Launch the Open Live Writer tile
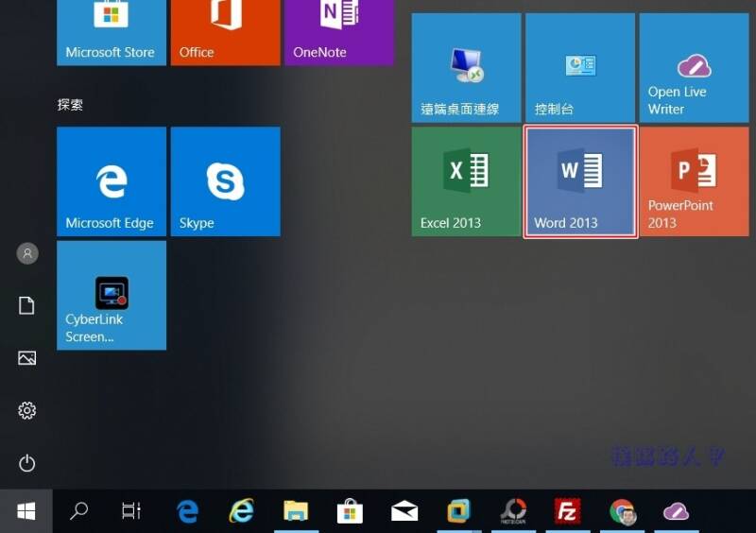This screenshot has height=533, width=756. pyautogui.click(x=695, y=67)
